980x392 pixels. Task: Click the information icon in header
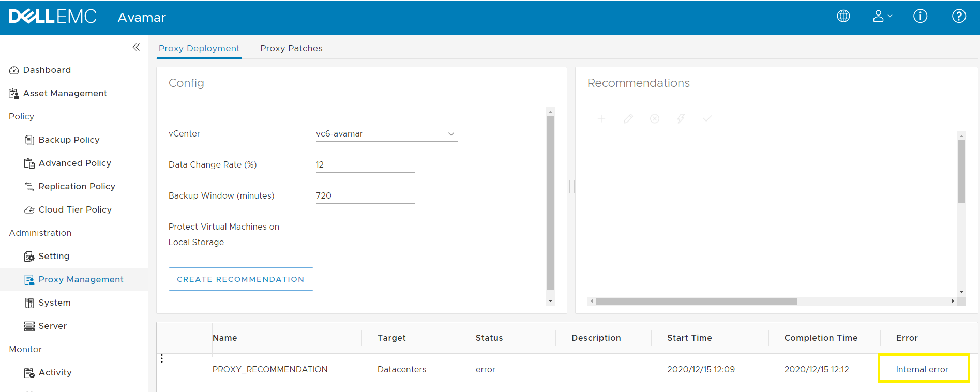coord(920,17)
